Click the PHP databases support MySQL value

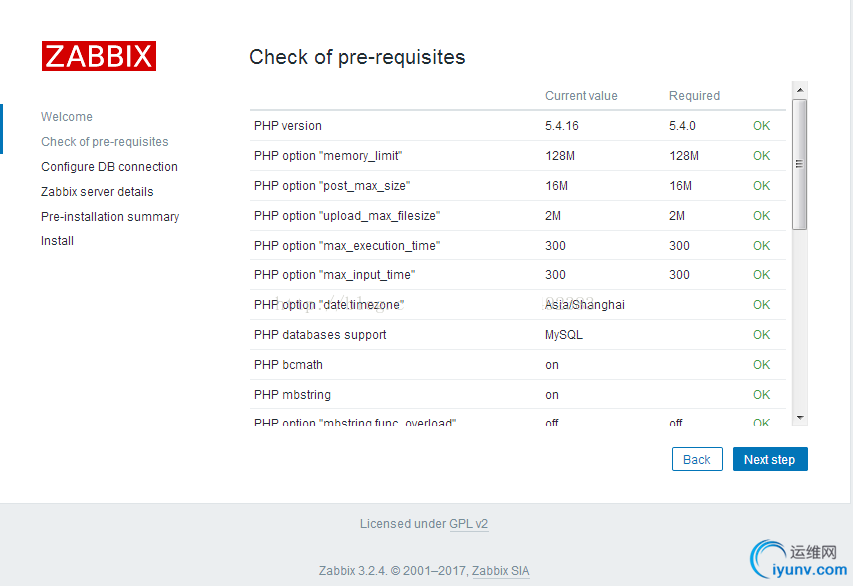564,335
